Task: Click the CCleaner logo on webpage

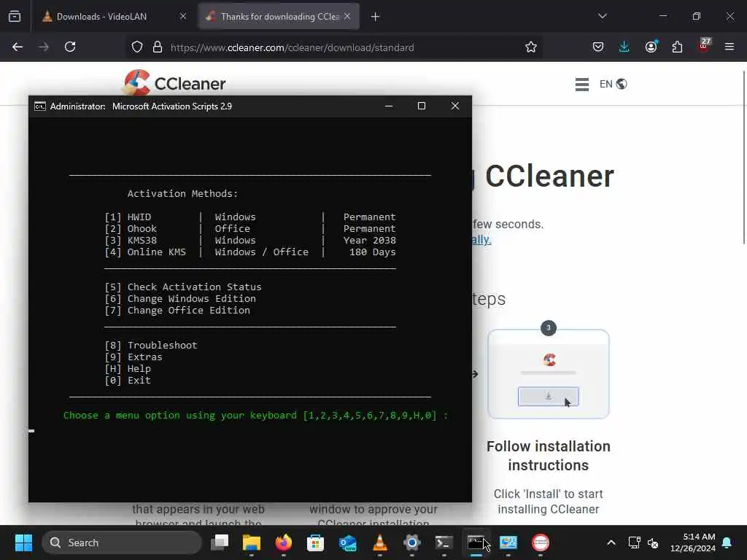Action: coord(174,83)
